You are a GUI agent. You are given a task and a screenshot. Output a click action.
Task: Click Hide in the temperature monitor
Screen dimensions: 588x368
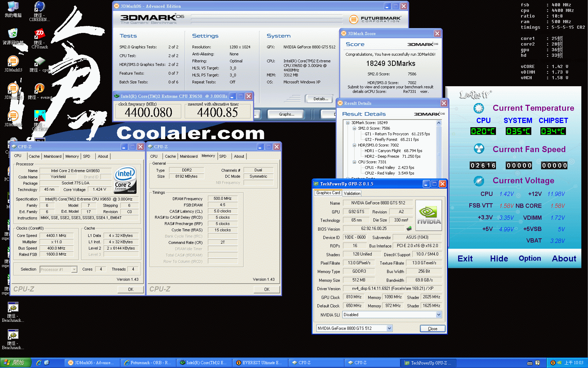(499, 259)
